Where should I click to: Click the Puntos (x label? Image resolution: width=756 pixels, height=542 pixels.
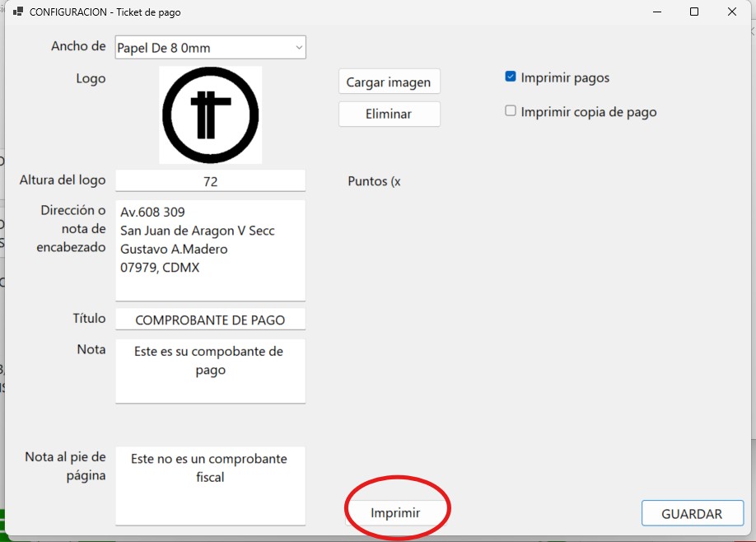click(x=374, y=181)
